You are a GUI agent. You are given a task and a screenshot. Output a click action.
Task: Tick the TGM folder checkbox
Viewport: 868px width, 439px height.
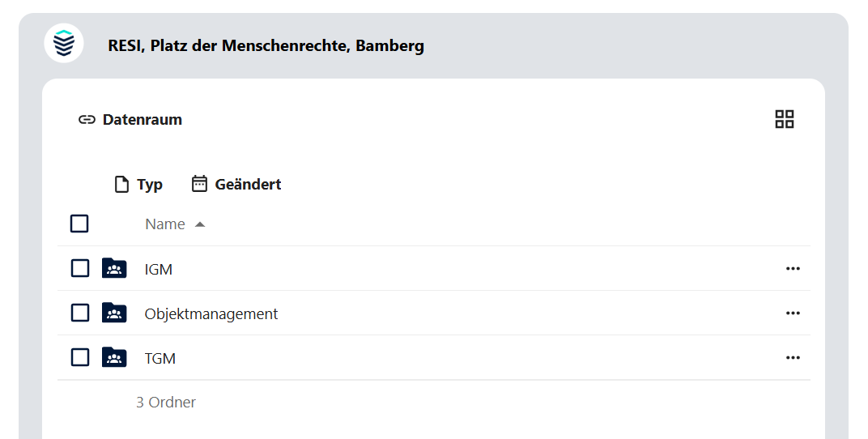pyautogui.click(x=79, y=357)
